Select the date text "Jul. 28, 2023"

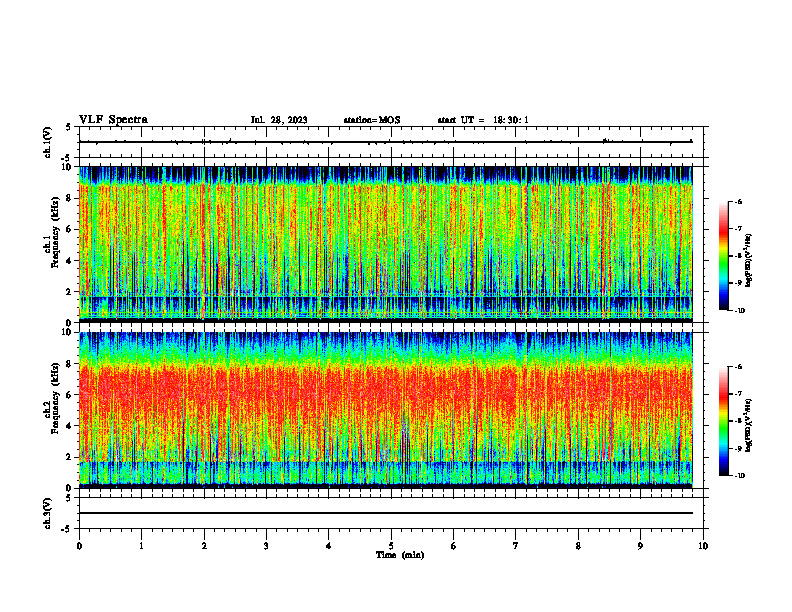(x=279, y=120)
